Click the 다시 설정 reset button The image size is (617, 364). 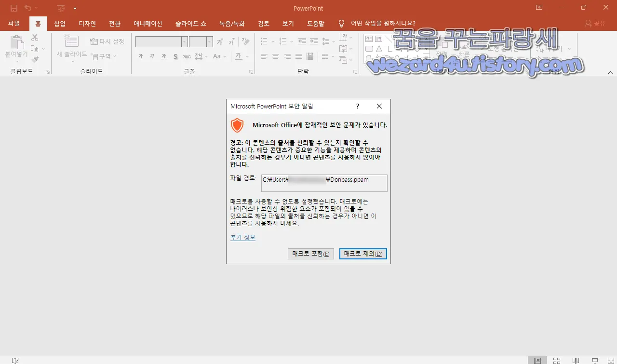click(107, 41)
